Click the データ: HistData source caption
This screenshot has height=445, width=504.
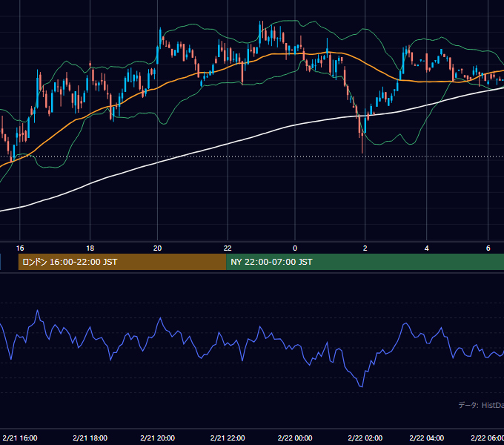coord(481,405)
